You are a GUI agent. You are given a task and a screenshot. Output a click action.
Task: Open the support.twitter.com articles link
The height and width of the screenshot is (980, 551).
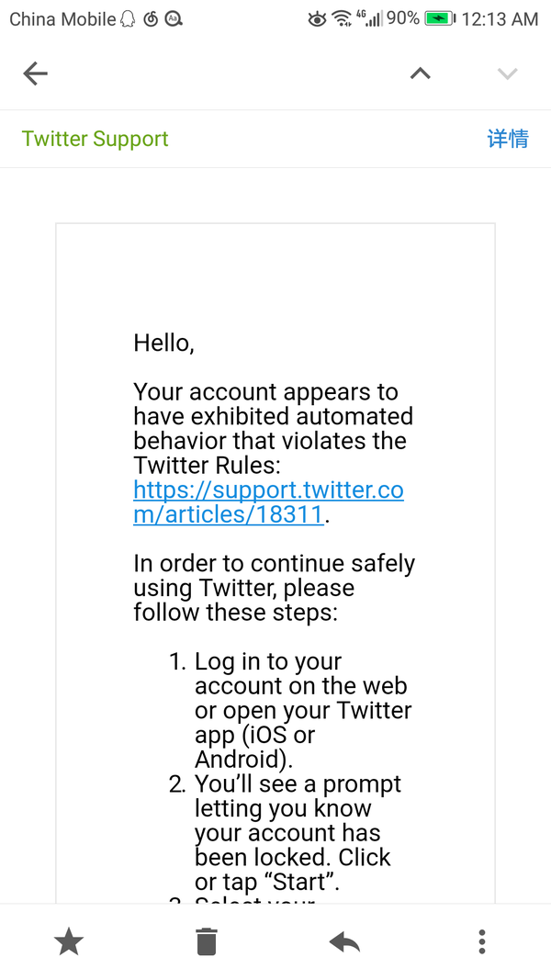(x=268, y=501)
